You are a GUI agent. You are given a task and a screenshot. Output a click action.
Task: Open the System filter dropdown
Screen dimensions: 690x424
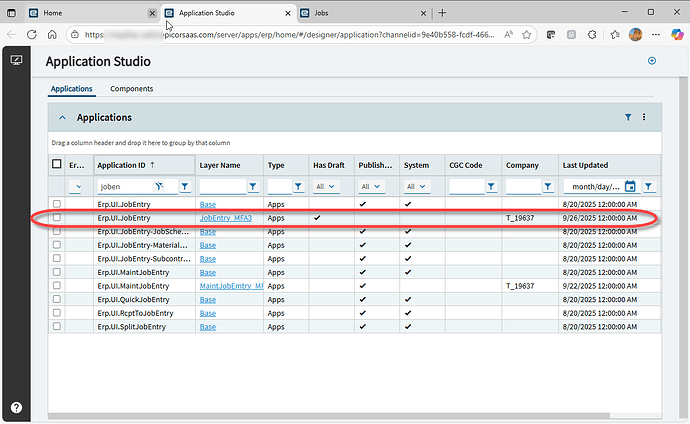[416, 186]
